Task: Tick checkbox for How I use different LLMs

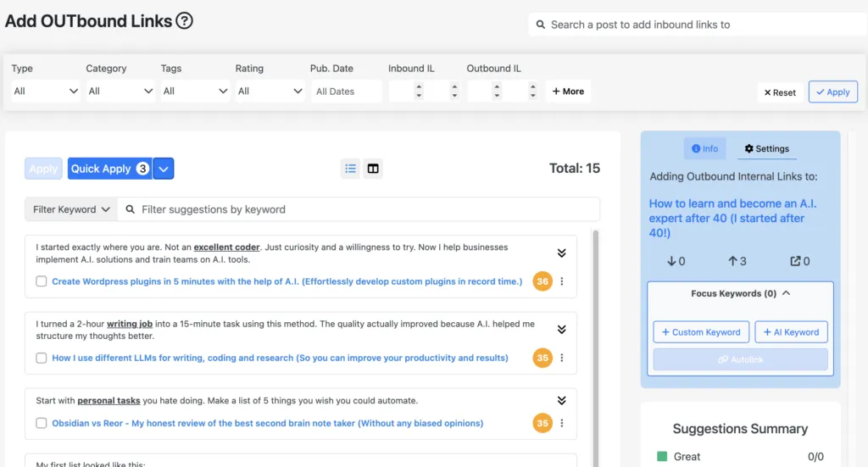Action: point(42,358)
